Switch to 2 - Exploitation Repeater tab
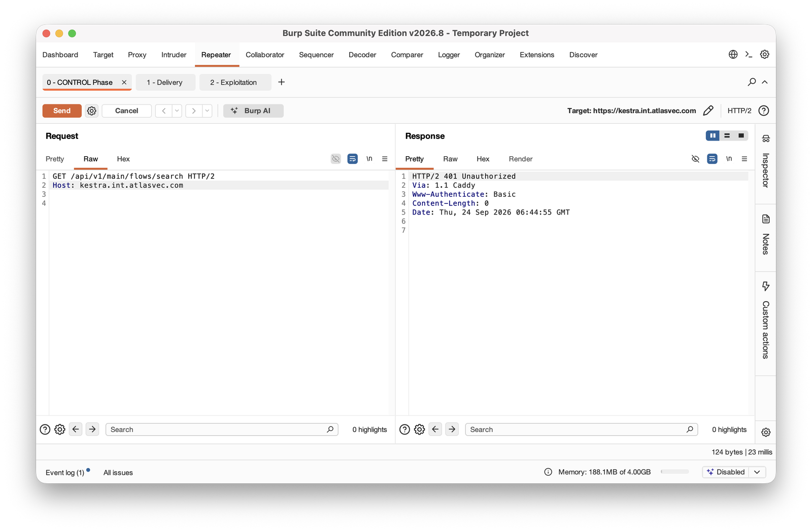This screenshot has height=531, width=812. click(235, 82)
